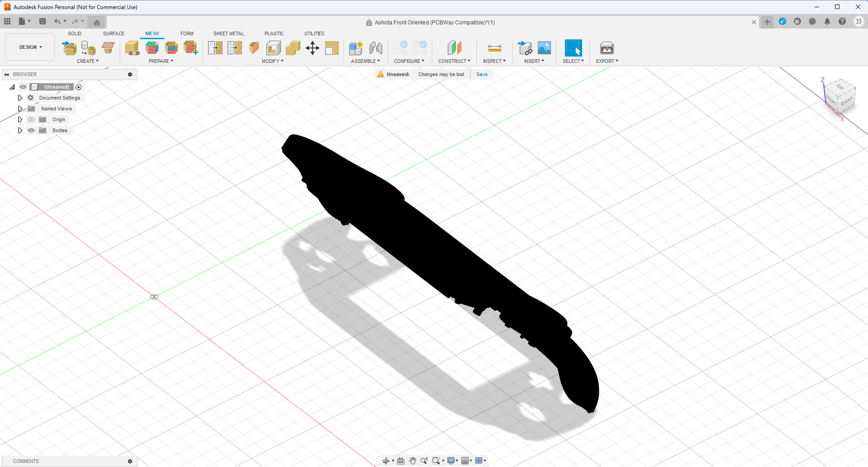Expand the Named Views node
This screenshot has height=467, width=868.
[x=20, y=109]
